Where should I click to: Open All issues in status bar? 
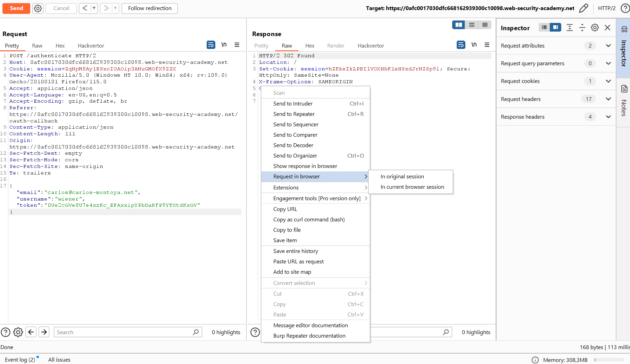59,360
